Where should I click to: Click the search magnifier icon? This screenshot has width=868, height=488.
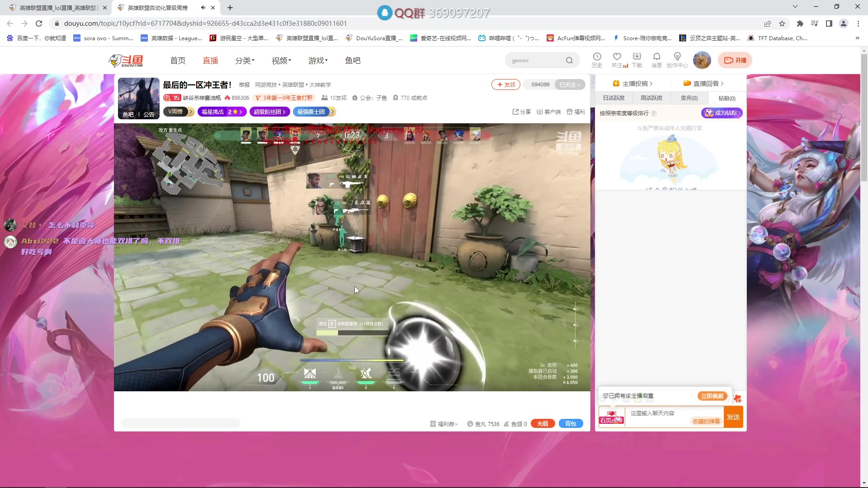point(569,61)
